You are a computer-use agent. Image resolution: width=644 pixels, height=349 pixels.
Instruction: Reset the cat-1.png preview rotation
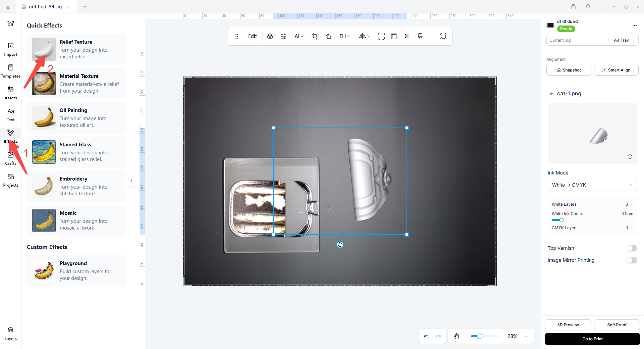(630, 157)
